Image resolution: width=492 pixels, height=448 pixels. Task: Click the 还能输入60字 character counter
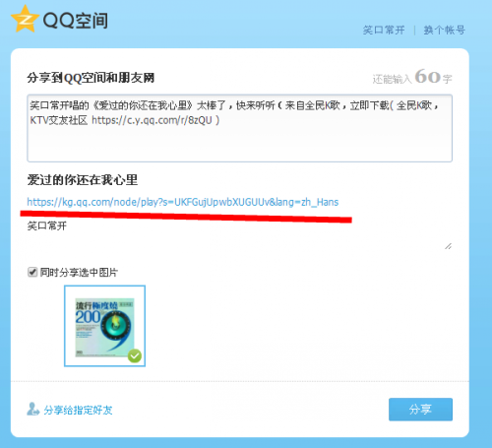(412, 77)
